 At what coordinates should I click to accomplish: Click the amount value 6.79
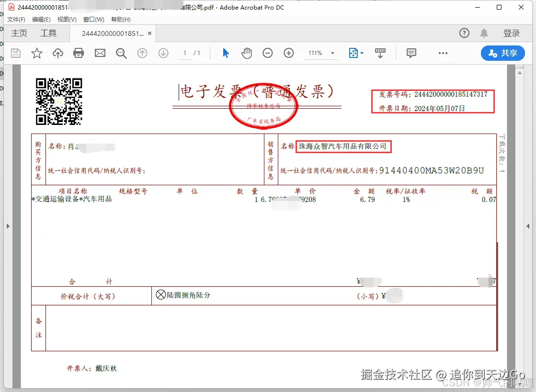[x=367, y=200]
